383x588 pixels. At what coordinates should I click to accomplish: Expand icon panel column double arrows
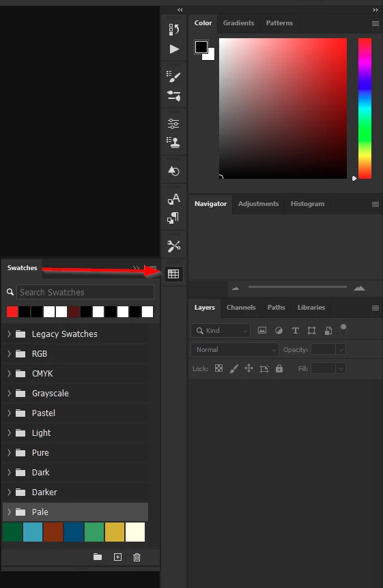180,10
